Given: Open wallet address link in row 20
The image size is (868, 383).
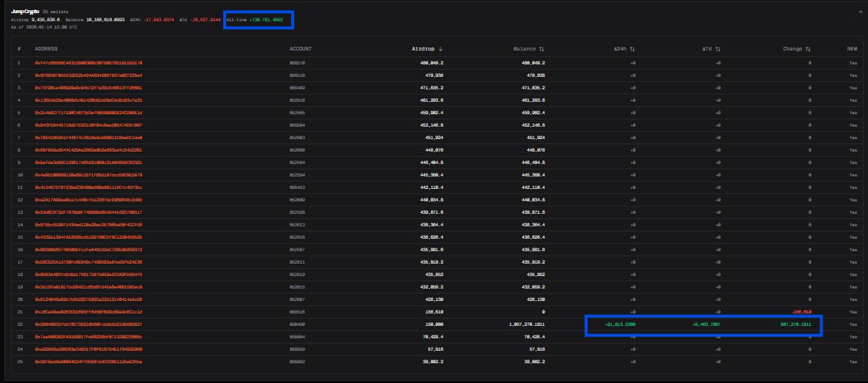Looking at the screenshot, I should [89, 300].
